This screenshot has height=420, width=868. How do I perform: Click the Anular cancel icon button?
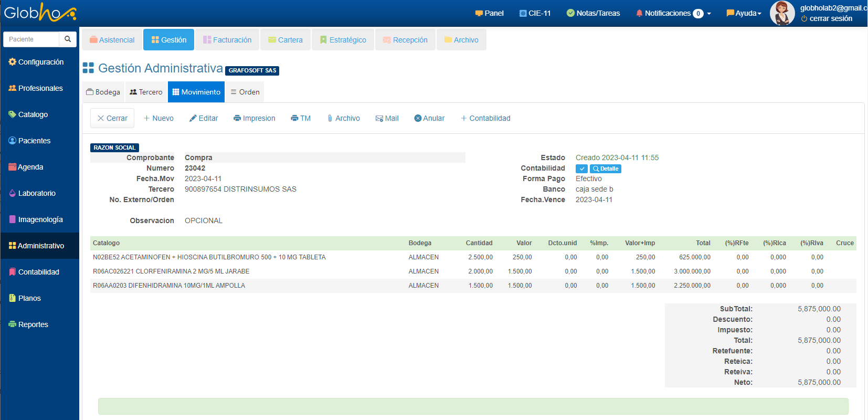429,118
